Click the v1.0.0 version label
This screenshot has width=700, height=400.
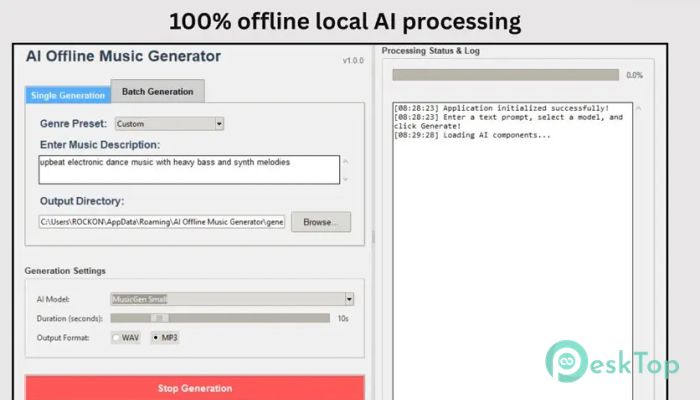click(353, 61)
